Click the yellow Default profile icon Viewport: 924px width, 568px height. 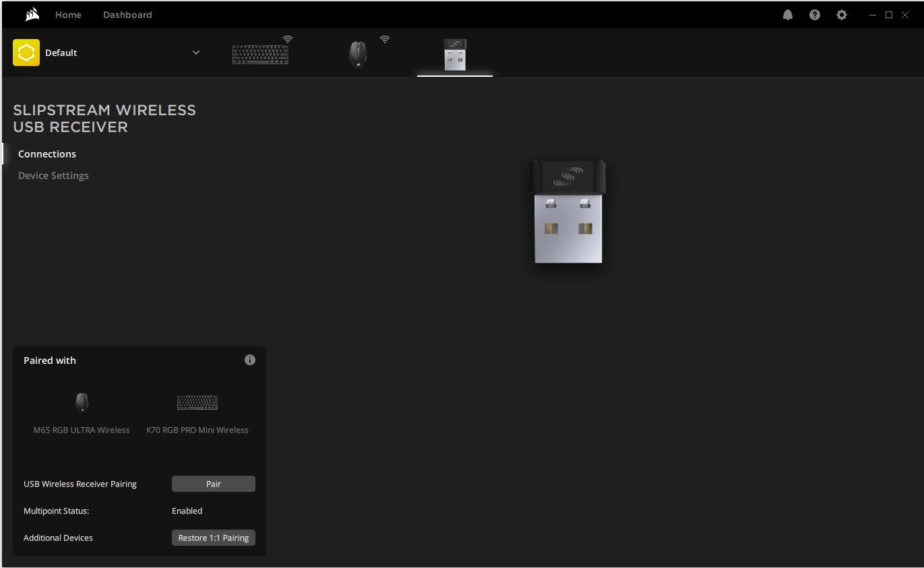pos(26,53)
